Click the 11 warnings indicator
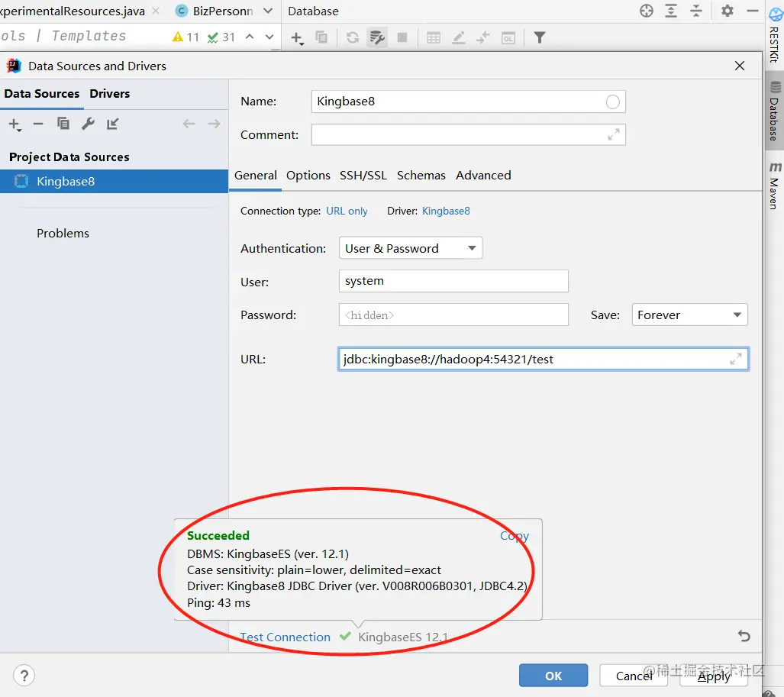Screen dimensions: 784x697 tap(186, 37)
